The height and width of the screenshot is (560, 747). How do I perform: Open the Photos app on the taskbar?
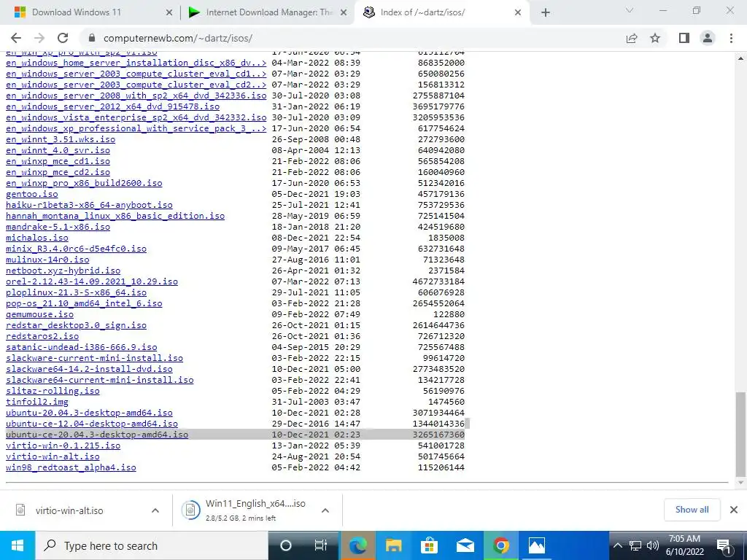pyautogui.click(x=537, y=545)
